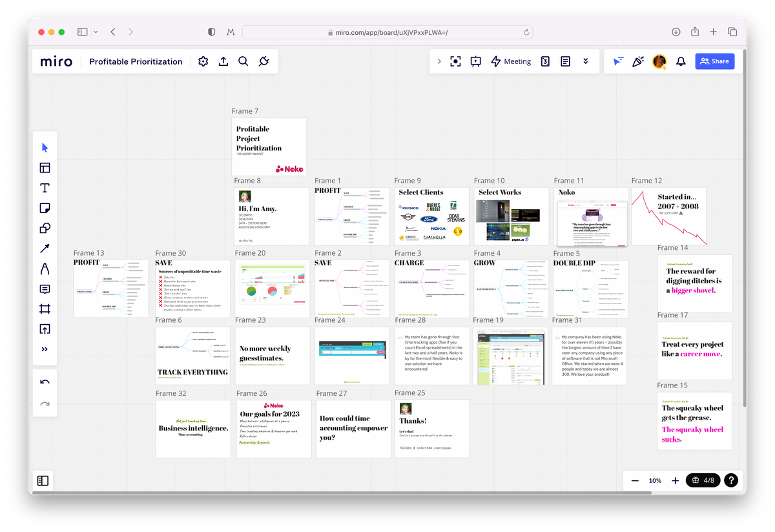This screenshot has width=775, height=532.
Task: Open the Templates tool in left toolbar
Action: [x=45, y=168]
